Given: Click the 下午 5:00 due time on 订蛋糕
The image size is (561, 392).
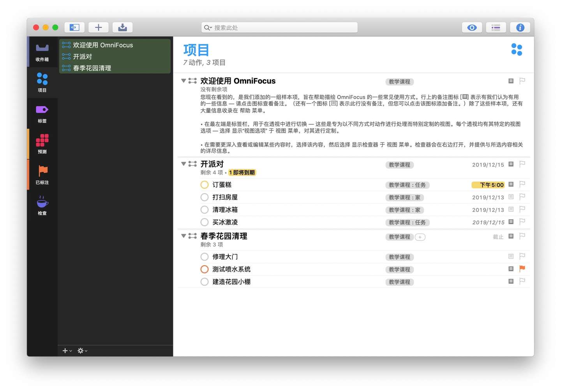Looking at the screenshot, I should (x=488, y=185).
